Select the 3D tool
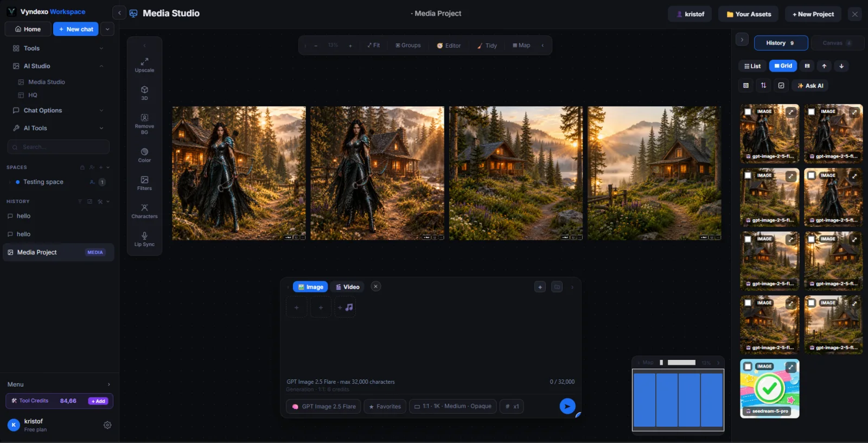Screen dimensions: 868x443 pyautogui.click(x=144, y=93)
